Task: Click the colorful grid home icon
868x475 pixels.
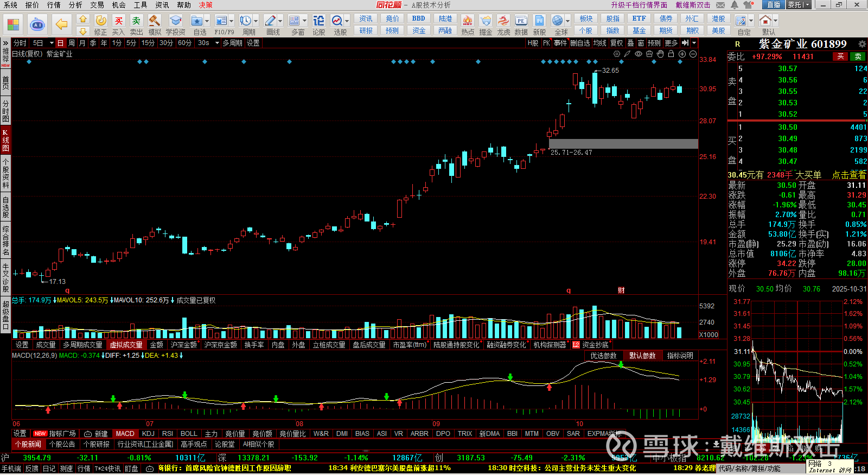Action: (x=13, y=24)
